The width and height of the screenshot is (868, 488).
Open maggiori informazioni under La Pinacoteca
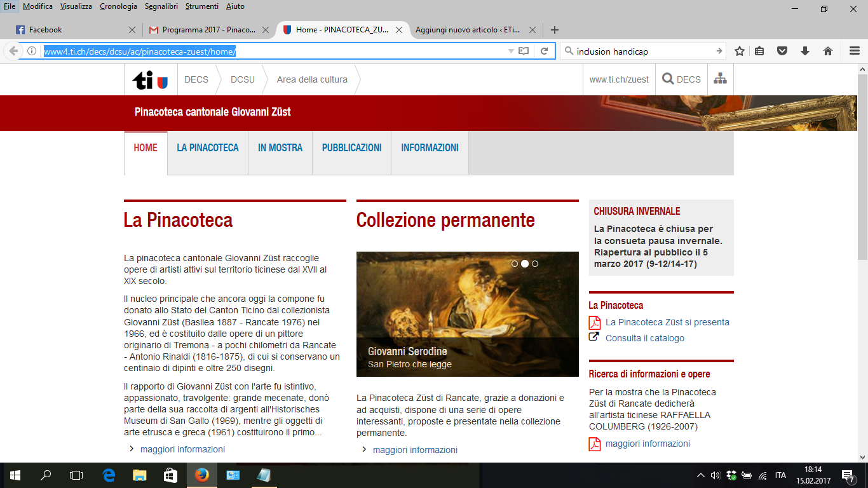point(182,449)
